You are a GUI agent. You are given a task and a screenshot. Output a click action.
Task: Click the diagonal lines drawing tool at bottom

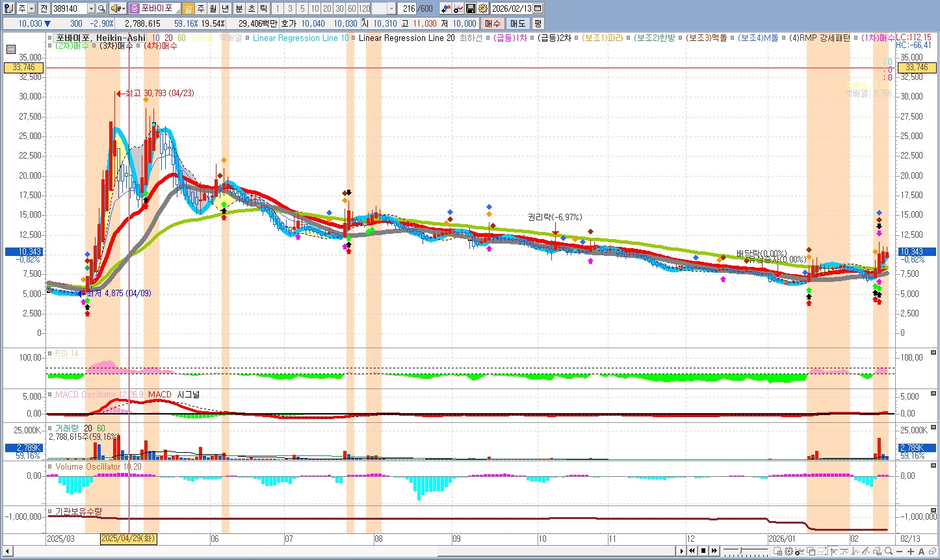(x=866, y=551)
